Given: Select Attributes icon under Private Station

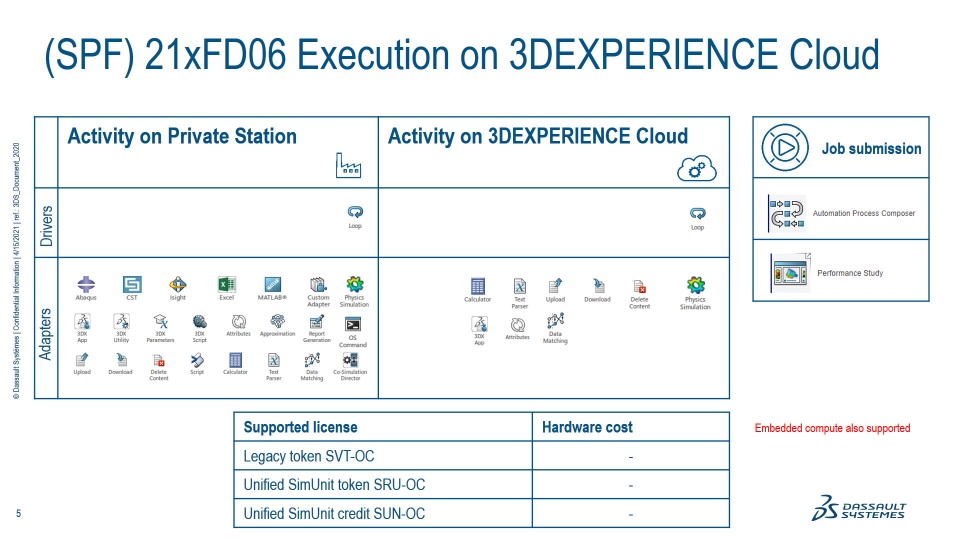Looking at the screenshot, I should 239,322.
